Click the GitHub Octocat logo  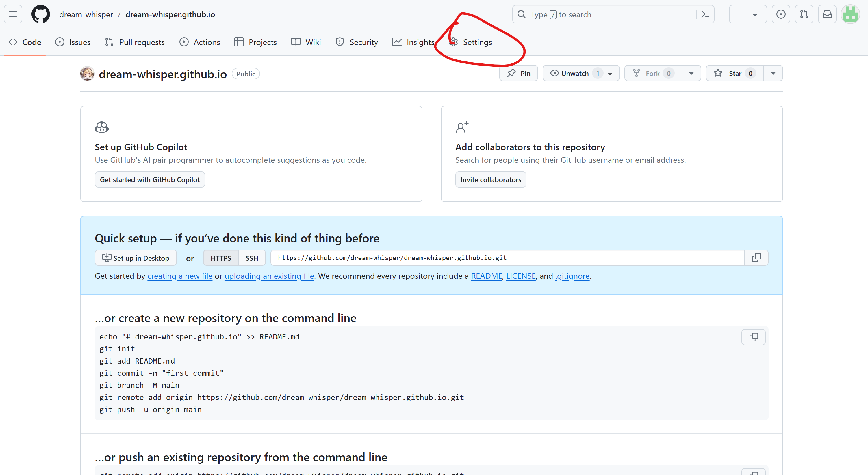click(x=40, y=14)
